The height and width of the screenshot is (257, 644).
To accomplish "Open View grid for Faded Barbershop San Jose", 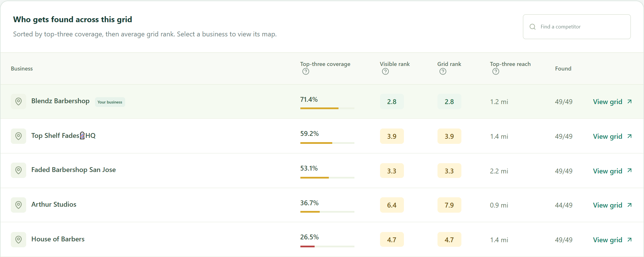I will click(x=612, y=171).
